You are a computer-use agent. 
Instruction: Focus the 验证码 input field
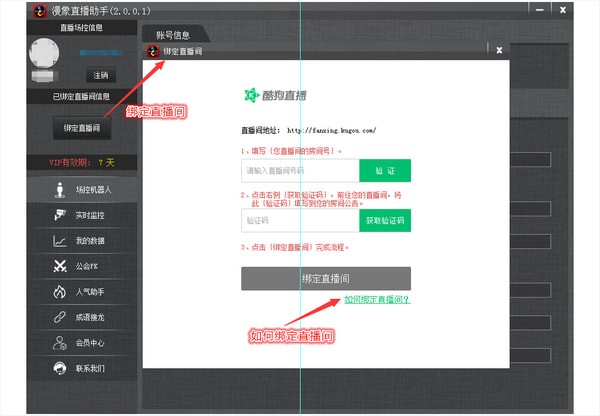point(299,220)
